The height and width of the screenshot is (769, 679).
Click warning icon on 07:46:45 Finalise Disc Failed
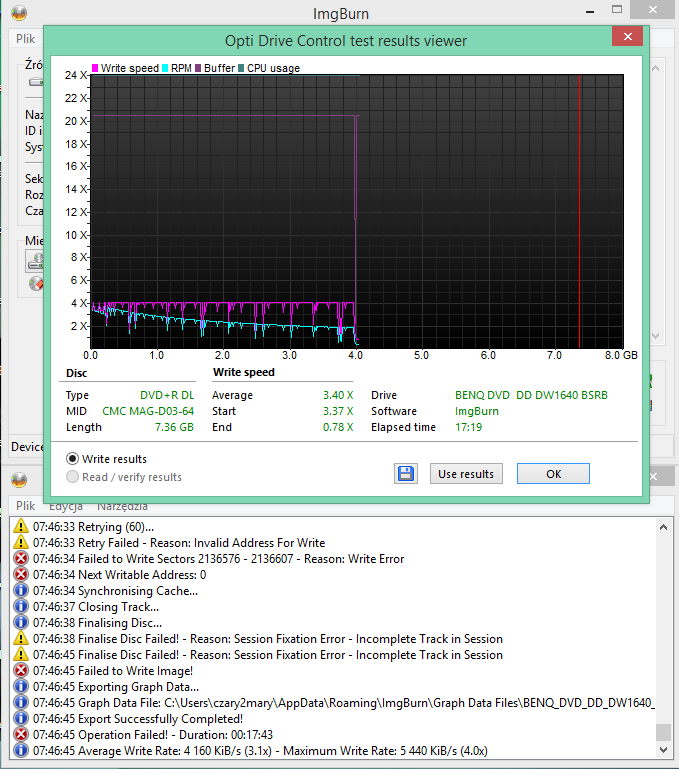(21, 654)
